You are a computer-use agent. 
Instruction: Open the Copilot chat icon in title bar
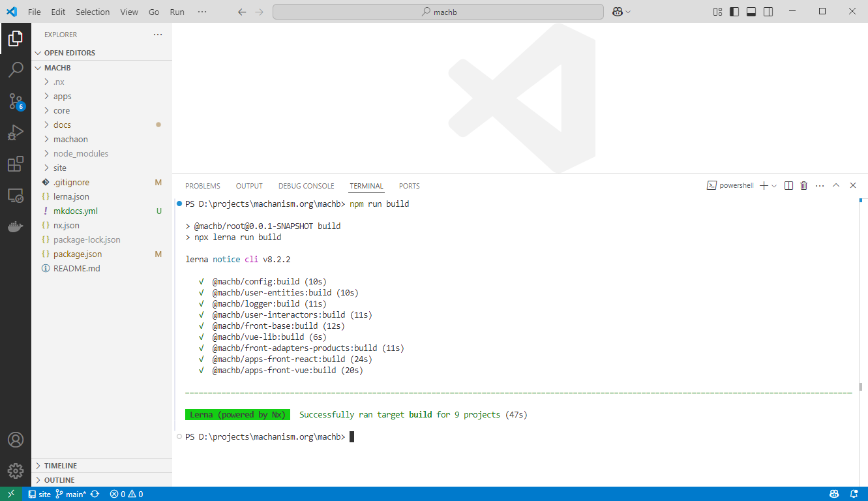[617, 12]
